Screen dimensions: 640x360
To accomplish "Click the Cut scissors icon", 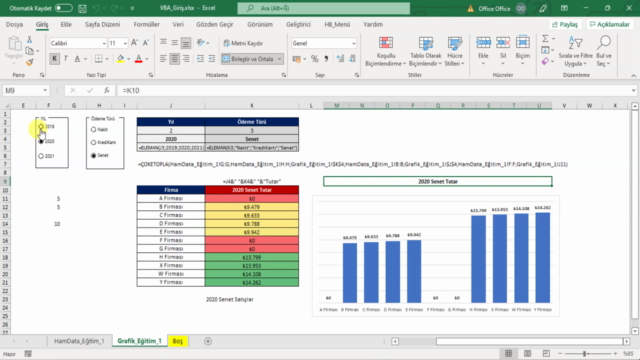I will click(x=29, y=40).
